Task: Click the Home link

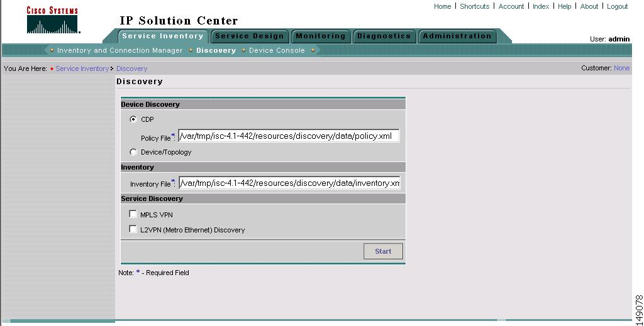Action: [x=442, y=6]
